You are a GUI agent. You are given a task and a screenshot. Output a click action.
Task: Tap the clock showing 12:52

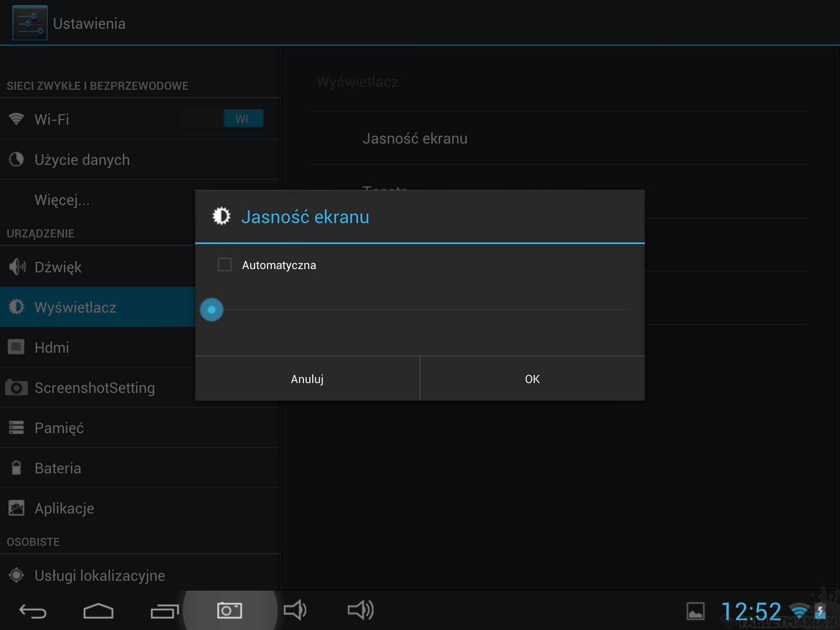[751, 611]
